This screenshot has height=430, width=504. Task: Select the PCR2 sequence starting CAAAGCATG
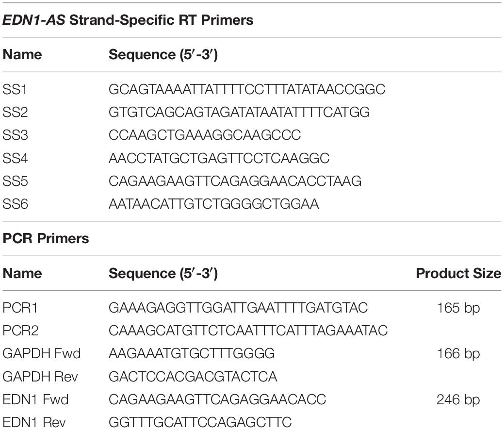pyautogui.click(x=248, y=331)
